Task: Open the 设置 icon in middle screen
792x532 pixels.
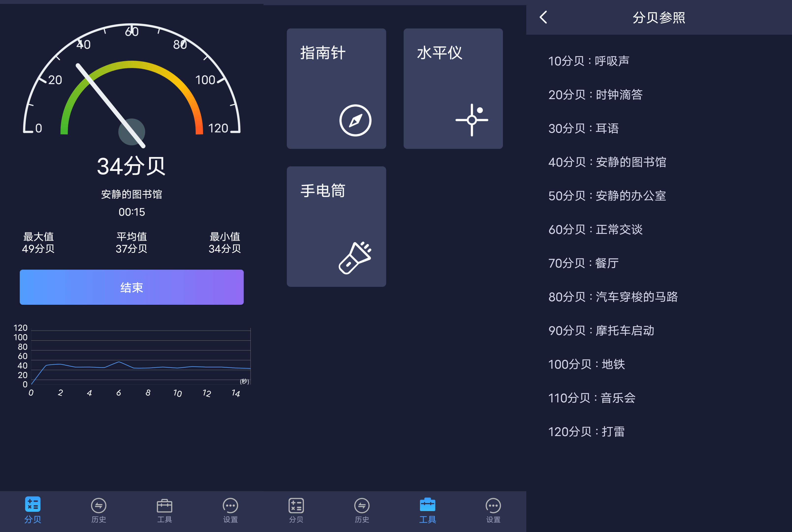Action: 493,505
